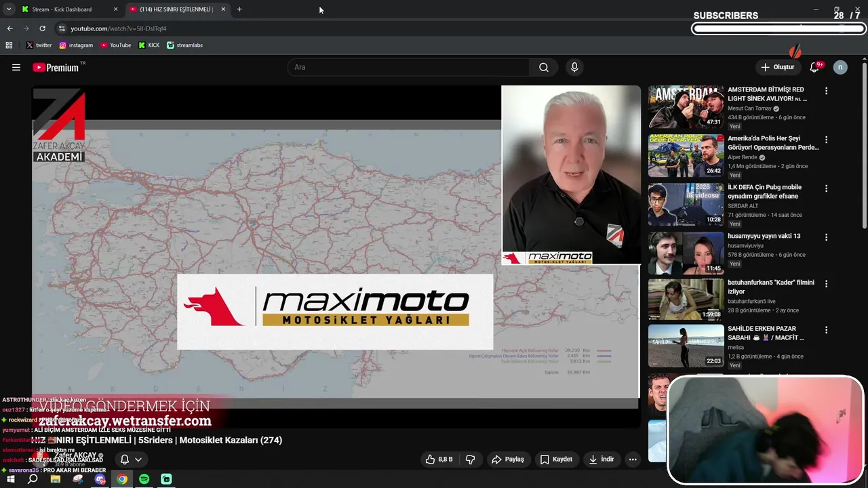The height and width of the screenshot is (488, 868).
Task: Open options for husamyuyu yayın vakti 13
Action: [826, 237]
